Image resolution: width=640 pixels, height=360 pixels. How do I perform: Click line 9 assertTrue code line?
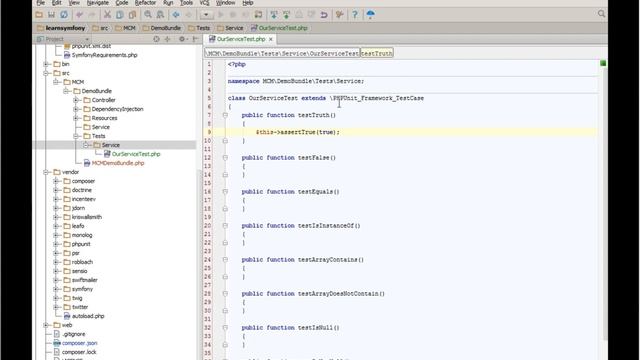coord(298,132)
